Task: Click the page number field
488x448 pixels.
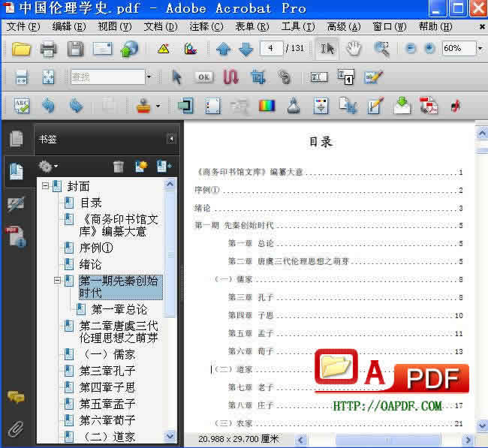Action: (x=271, y=49)
